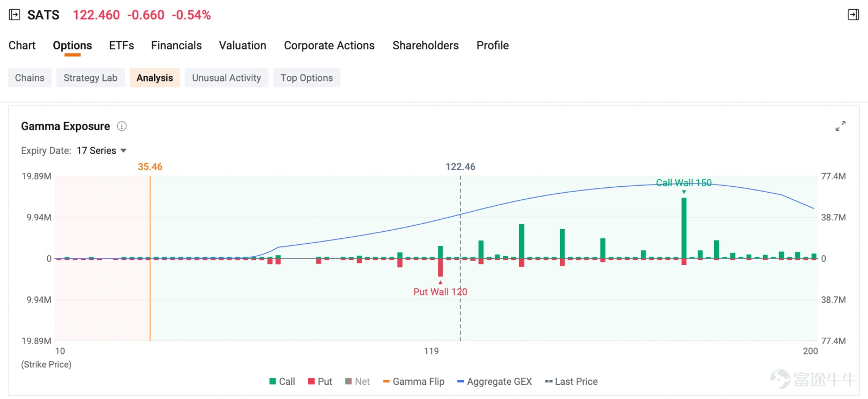Click the 122.46 last price label

(460, 167)
